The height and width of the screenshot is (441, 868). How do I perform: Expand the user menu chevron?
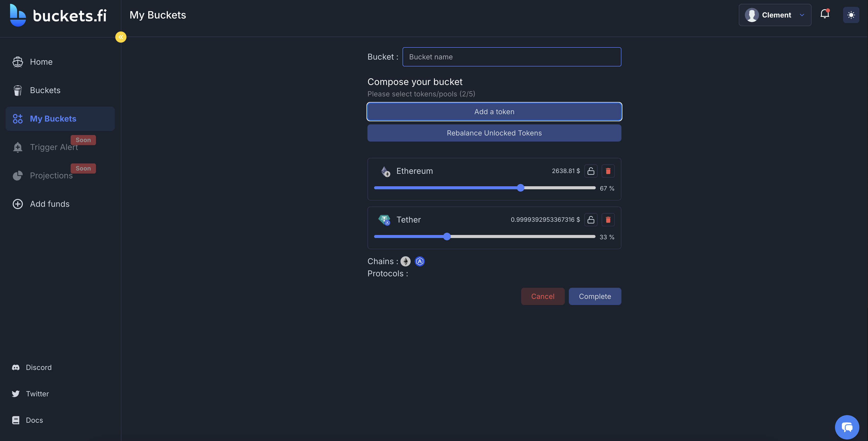[x=802, y=15]
